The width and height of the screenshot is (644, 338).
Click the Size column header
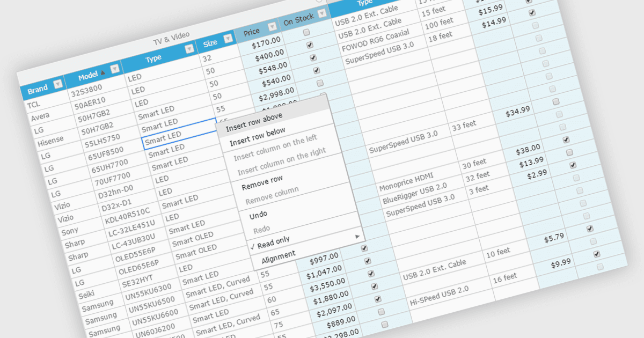point(211,43)
